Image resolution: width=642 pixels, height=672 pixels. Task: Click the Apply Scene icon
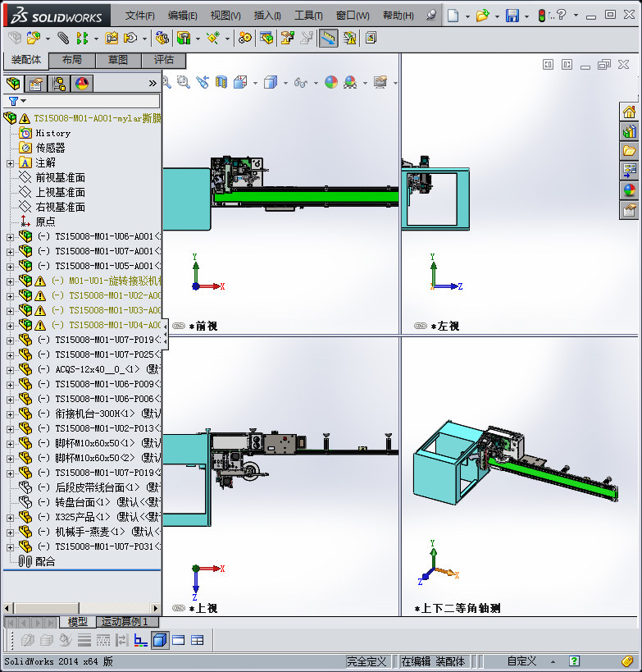click(x=350, y=82)
